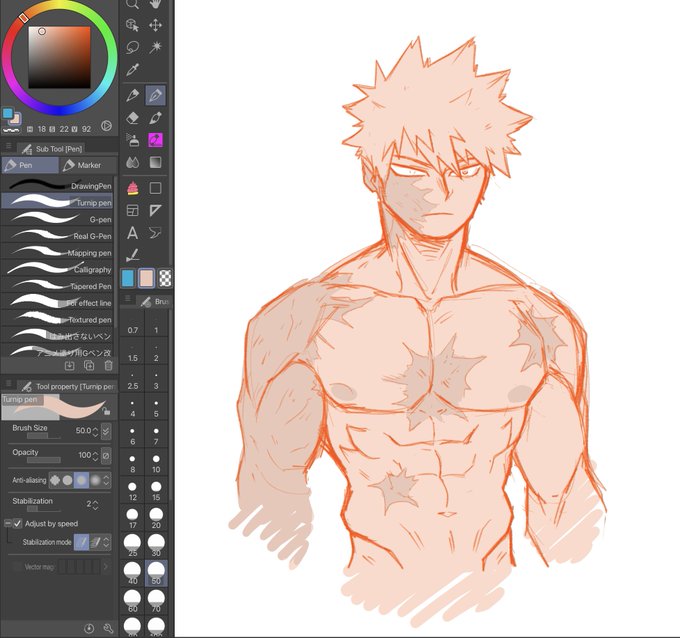The image size is (680, 638).
Task: Click the Brush Size value stepper arrows
Action: pyautogui.click(x=95, y=431)
